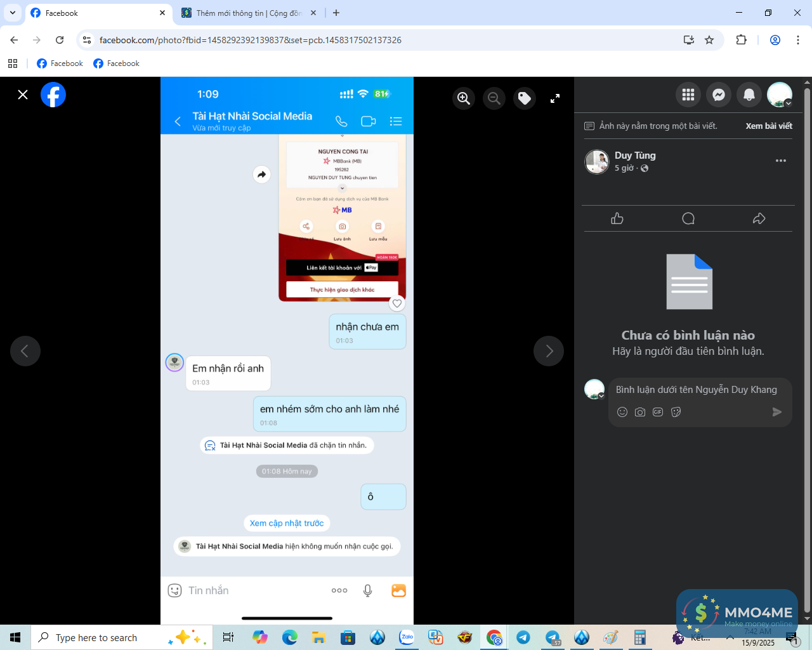Image resolution: width=812 pixels, height=650 pixels.
Task: Like the photo with the thumbs-up
Action: [x=617, y=218]
